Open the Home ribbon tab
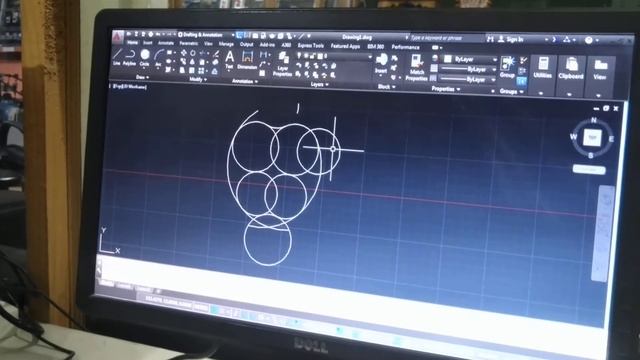The width and height of the screenshot is (640, 360). [x=132, y=42]
